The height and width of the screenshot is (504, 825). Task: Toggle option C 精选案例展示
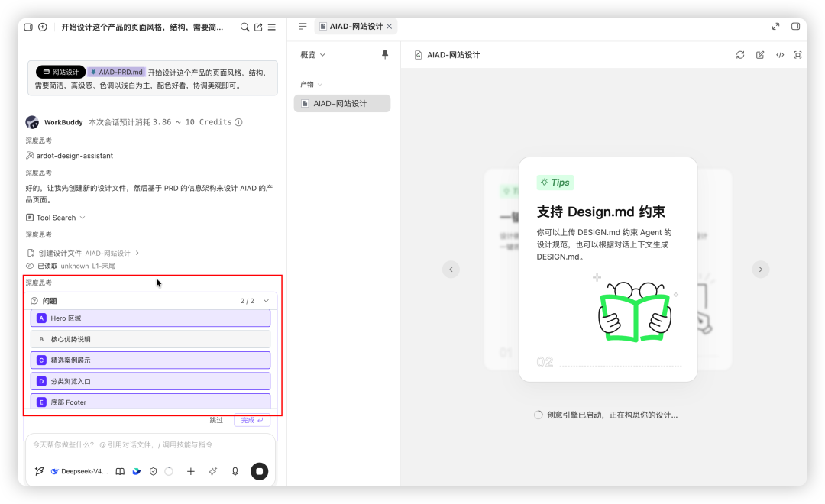click(150, 360)
